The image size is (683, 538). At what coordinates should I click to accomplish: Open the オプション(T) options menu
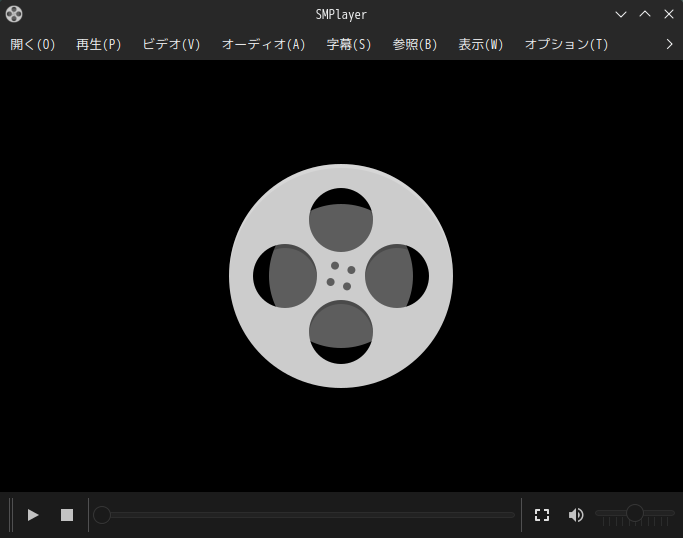(566, 44)
